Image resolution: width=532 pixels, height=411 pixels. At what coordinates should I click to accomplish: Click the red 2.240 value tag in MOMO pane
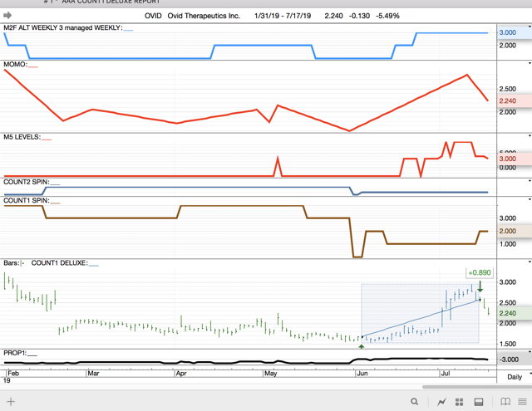click(x=514, y=100)
